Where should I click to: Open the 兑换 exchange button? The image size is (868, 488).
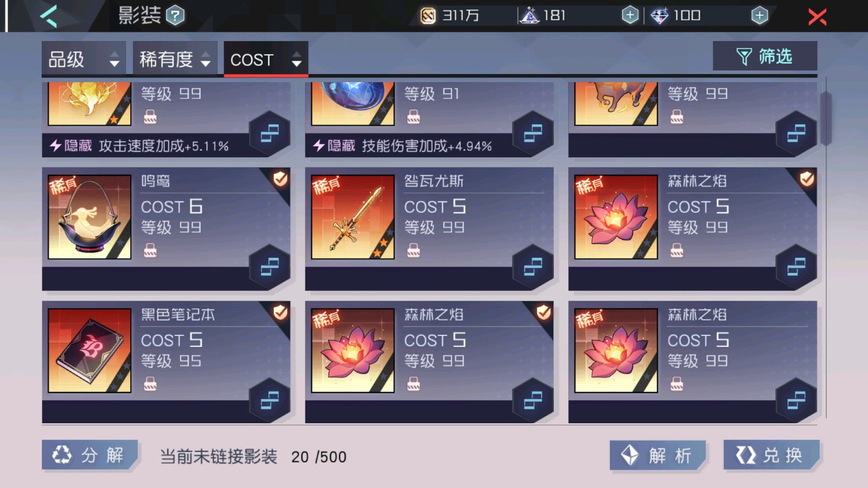point(772,455)
